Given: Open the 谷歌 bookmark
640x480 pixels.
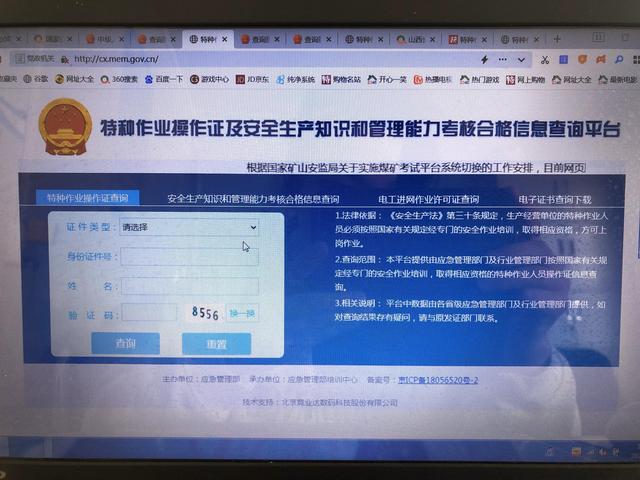Looking at the screenshot, I should (36, 79).
